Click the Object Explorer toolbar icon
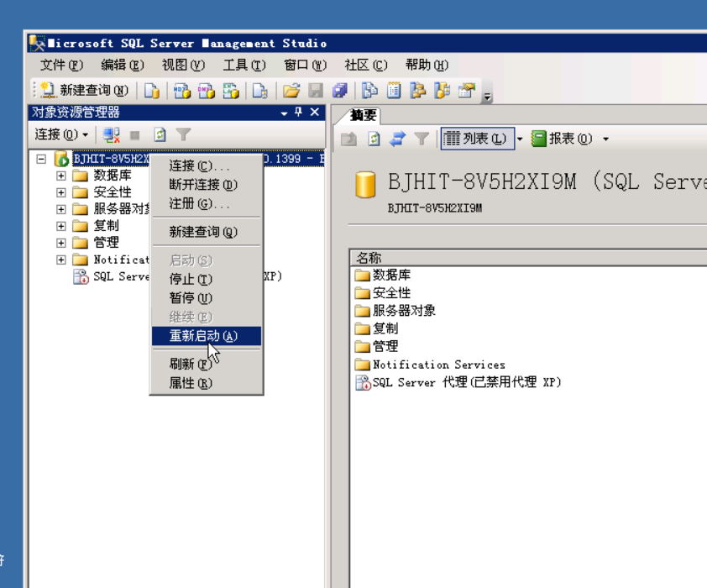Screen dimensions: 707x588 pos(418,91)
